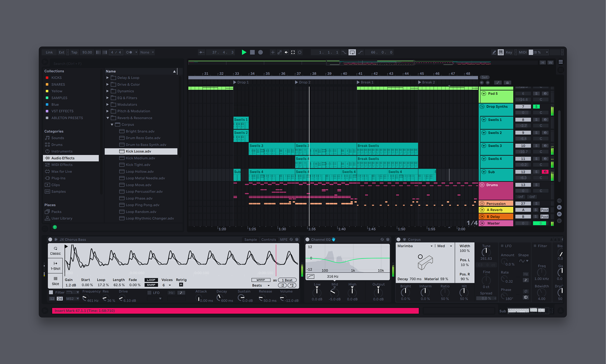606x364 pixels.
Task: Toggle the Filter checkbox in Sampler
Action: 51,292
